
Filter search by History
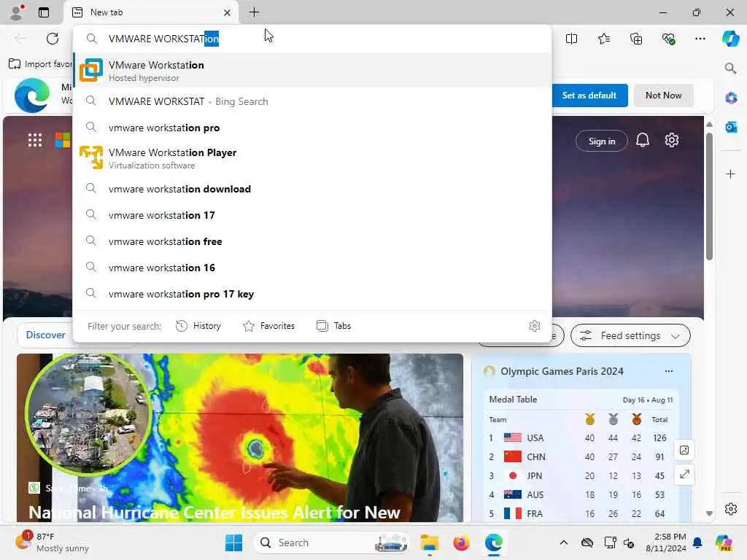point(198,326)
